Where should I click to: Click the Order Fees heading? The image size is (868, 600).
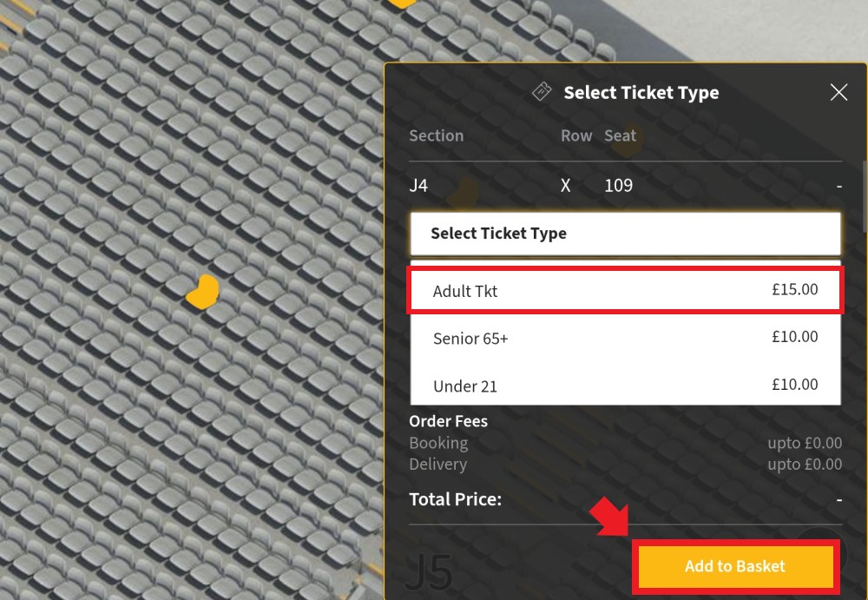(449, 421)
